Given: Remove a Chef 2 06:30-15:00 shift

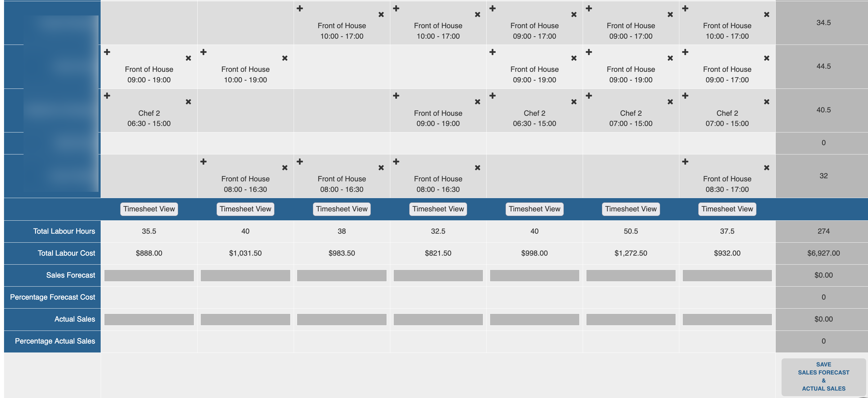Looking at the screenshot, I should 188,101.
